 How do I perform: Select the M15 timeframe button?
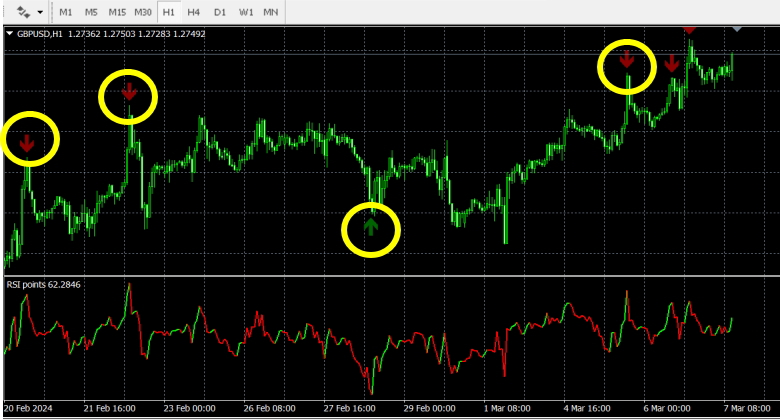click(117, 12)
